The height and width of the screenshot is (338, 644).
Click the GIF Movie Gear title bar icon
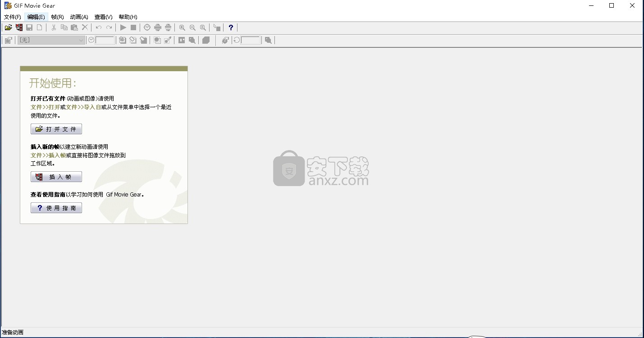8,6
